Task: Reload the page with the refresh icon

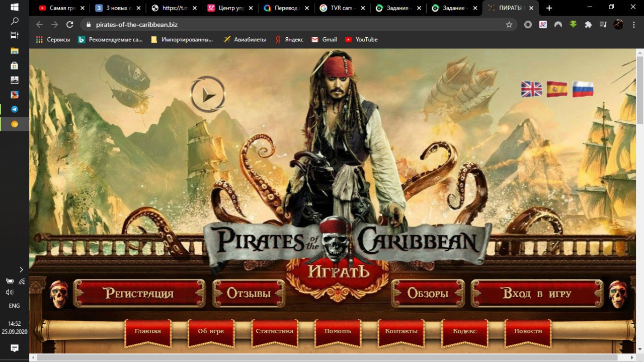Action: tap(70, 24)
